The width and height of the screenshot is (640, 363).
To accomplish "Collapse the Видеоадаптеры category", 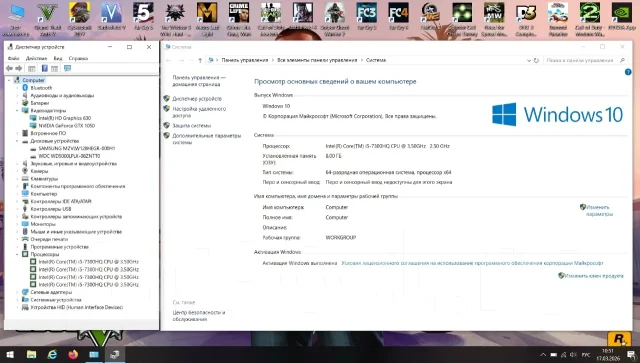I will click(x=17, y=111).
